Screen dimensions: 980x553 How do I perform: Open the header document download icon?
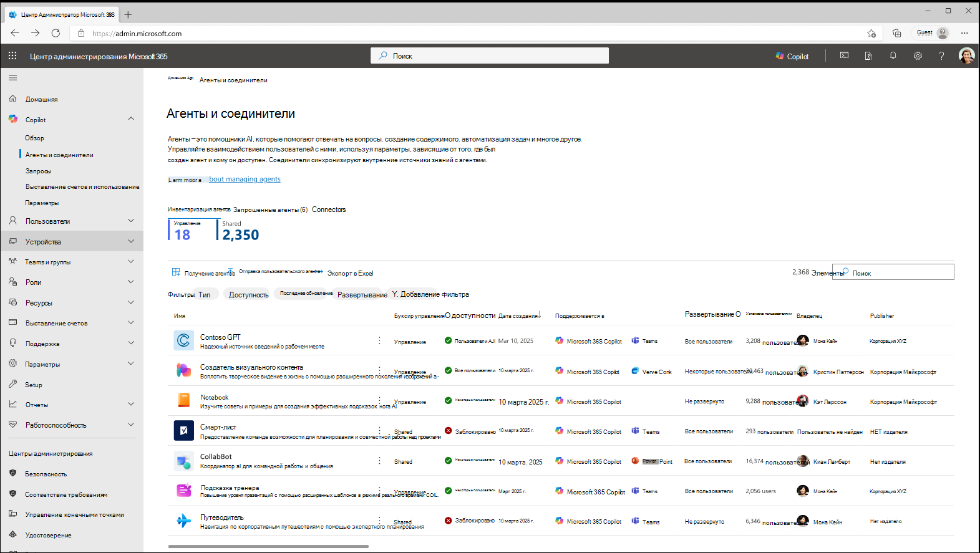pyautogui.click(x=868, y=55)
